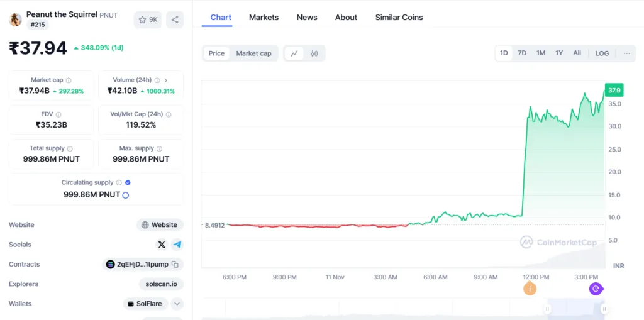Open solscan.io explorer link
Image resolution: width=644 pixels, height=320 pixels.
[162, 284]
